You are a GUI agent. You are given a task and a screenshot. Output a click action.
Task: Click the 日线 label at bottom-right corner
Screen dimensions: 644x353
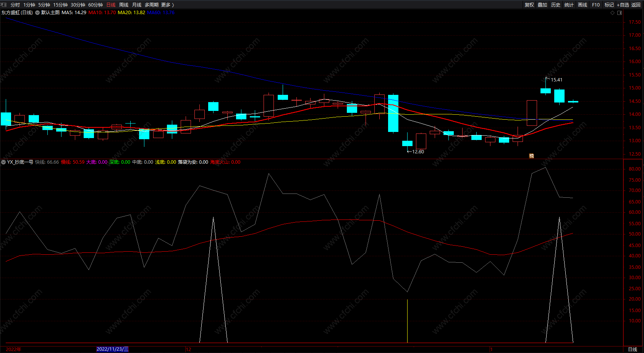[x=633, y=350]
